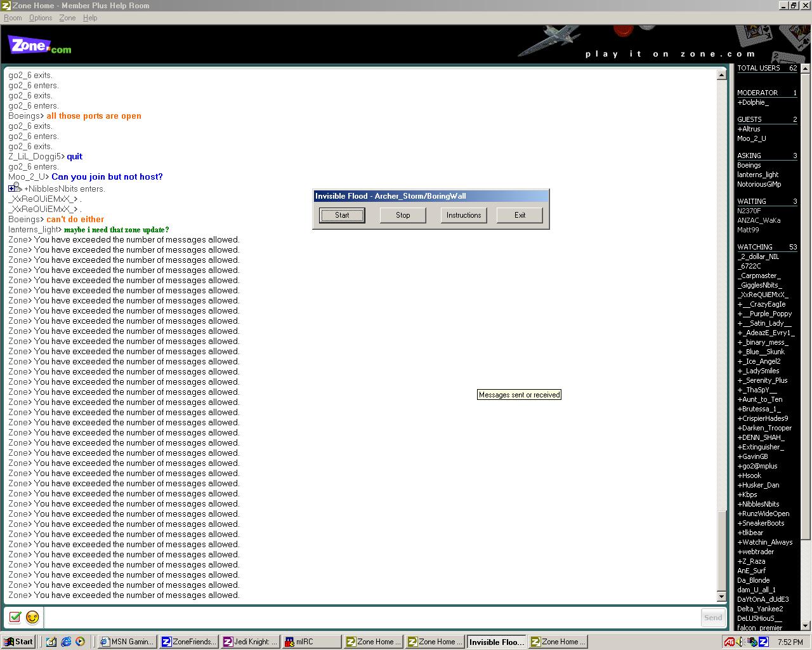Click 'Can you join but not host?' message
This screenshot has height=650, width=812.
pos(107,176)
